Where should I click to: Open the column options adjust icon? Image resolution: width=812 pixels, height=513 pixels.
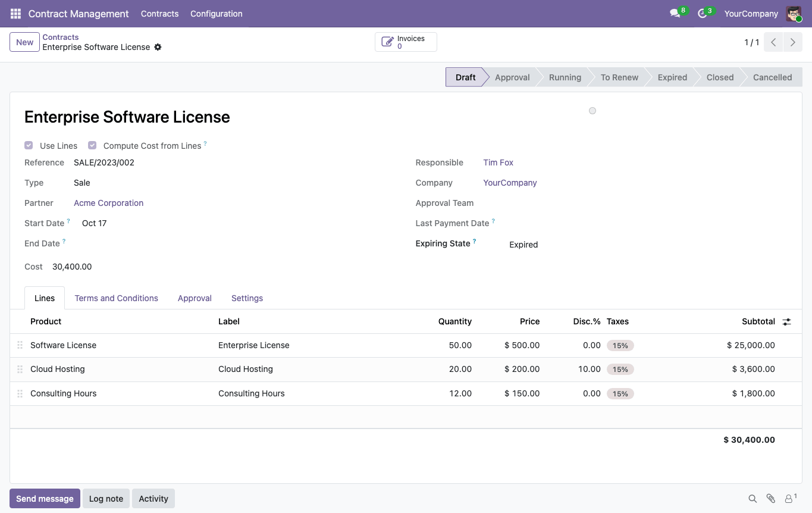pos(787,321)
